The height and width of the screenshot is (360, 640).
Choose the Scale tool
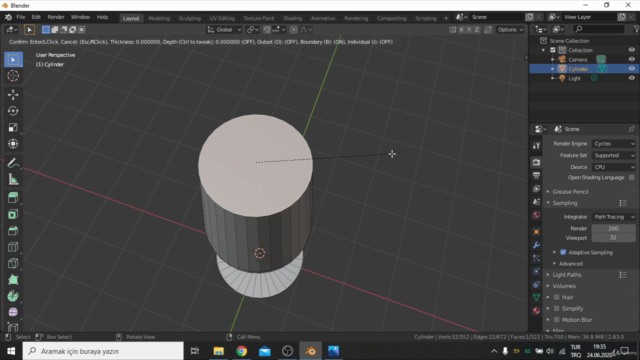(13, 127)
